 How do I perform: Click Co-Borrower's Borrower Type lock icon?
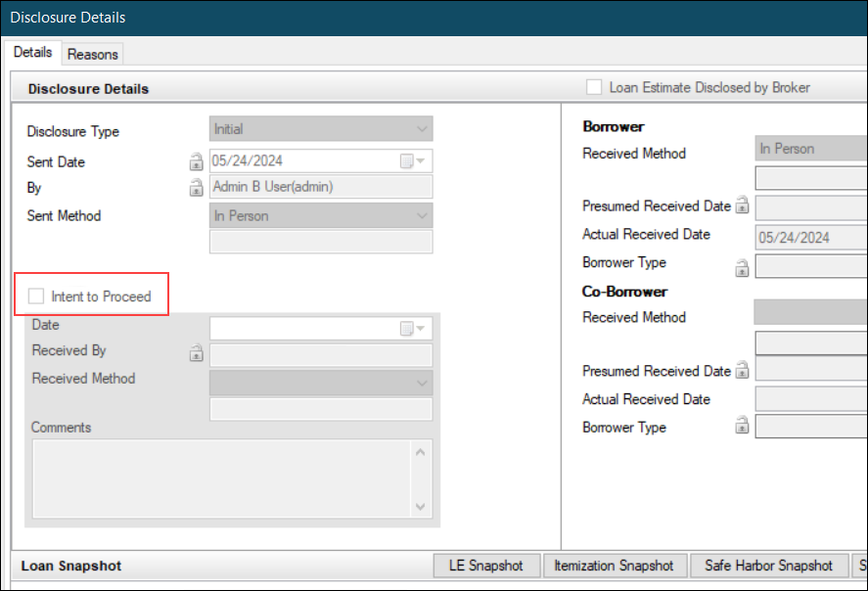[x=742, y=425]
